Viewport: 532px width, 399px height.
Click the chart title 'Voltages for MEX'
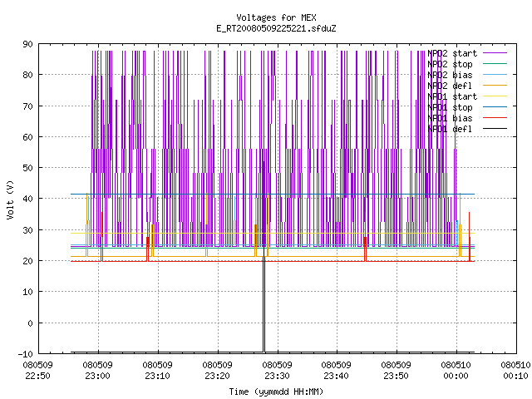[x=276, y=17]
